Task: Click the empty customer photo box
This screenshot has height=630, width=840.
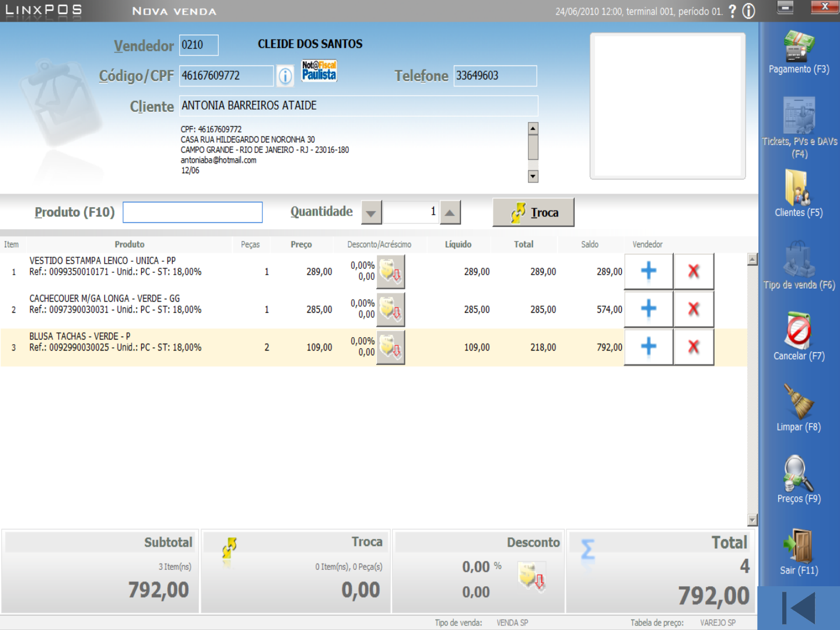Action: tap(668, 106)
